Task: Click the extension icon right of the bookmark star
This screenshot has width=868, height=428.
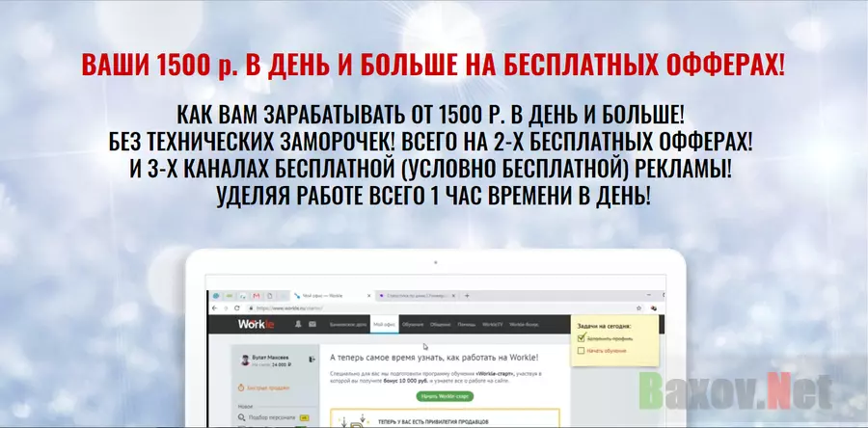Action: [654, 308]
